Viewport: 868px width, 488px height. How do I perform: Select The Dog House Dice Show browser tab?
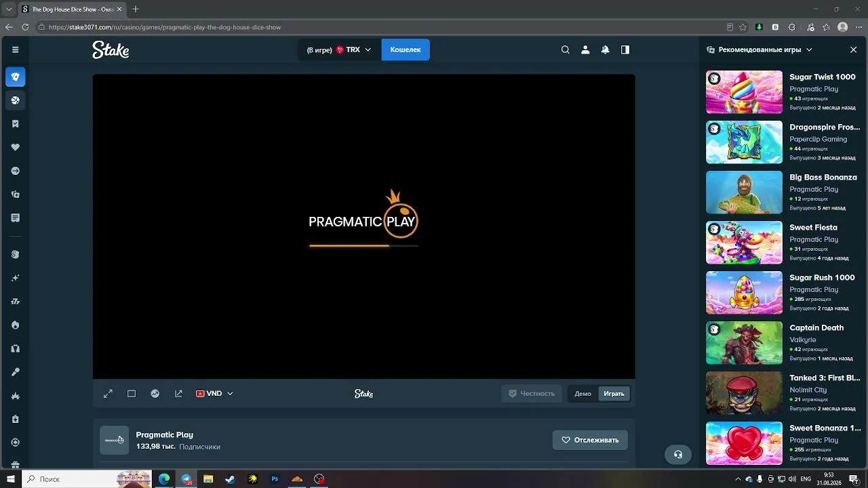[71, 9]
